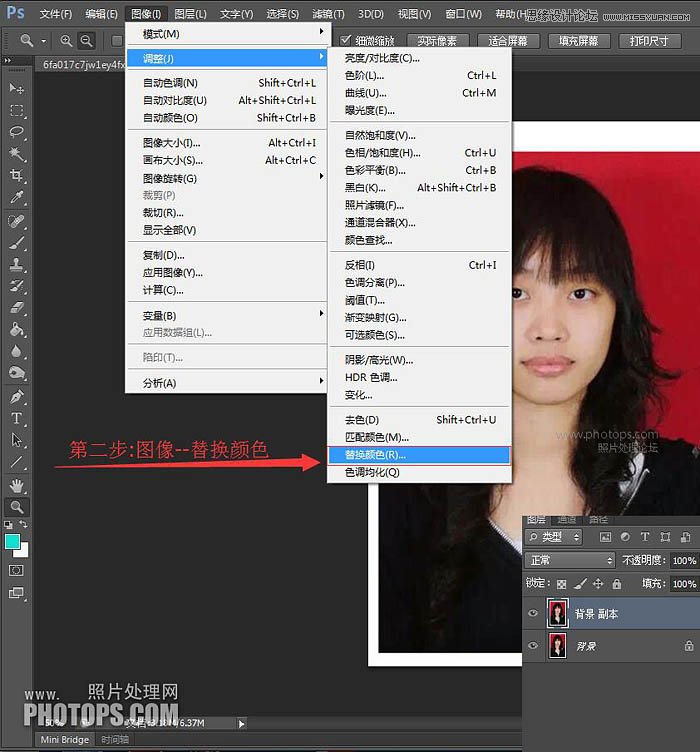Open layer blend mode 正常 dropdown
Image resolution: width=700 pixels, height=752 pixels.
pos(570,560)
